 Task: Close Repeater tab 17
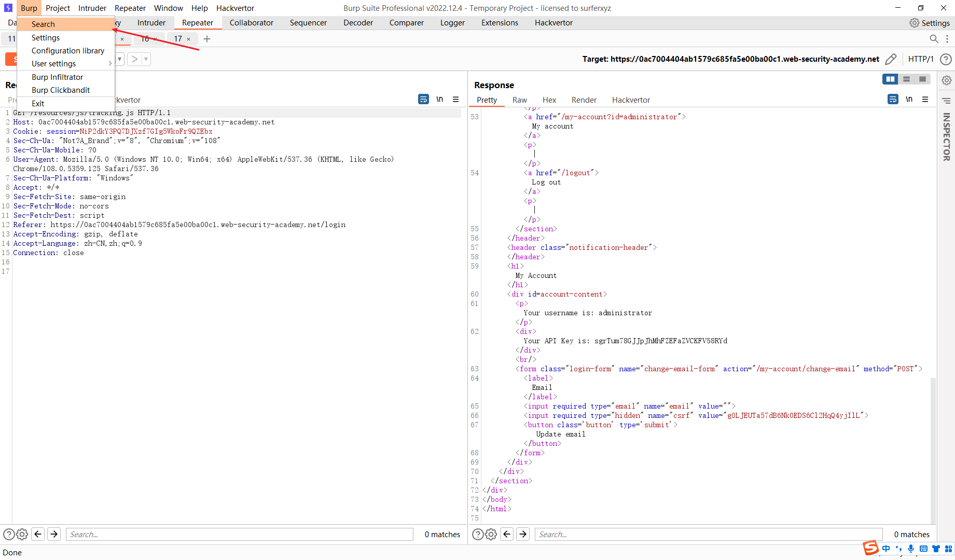coord(189,39)
